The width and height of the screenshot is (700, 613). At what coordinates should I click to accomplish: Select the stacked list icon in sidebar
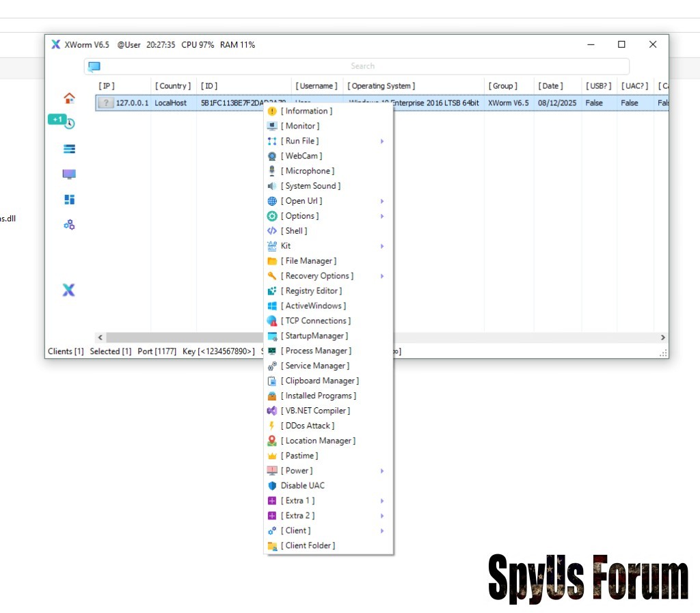coord(69,149)
